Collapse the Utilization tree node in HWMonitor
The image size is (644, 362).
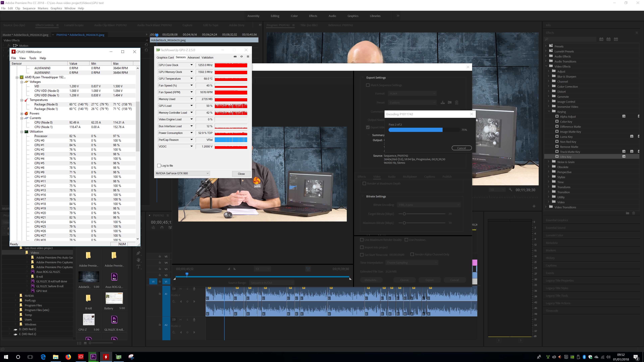click(x=22, y=132)
